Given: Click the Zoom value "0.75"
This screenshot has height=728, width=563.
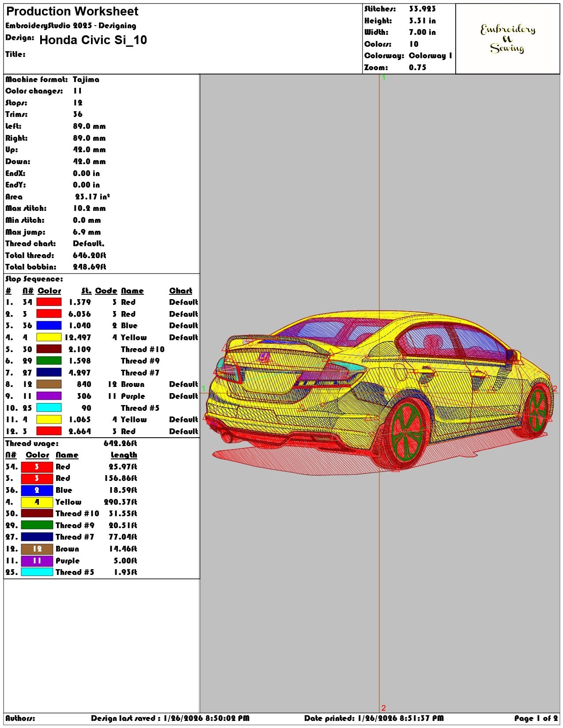Looking at the screenshot, I should click(x=418, y=68).
